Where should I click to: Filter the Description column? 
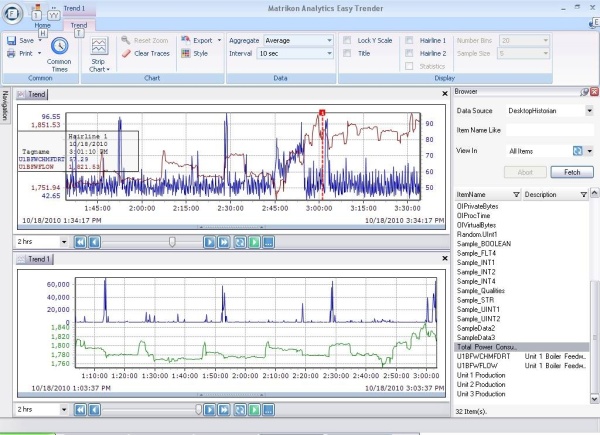[584, 195]
